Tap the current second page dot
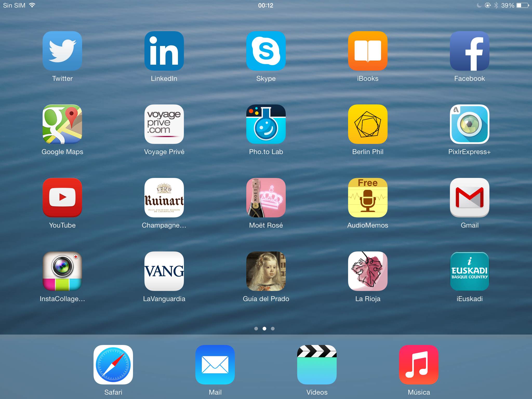 pyautogui.click(x=264, y=329)
